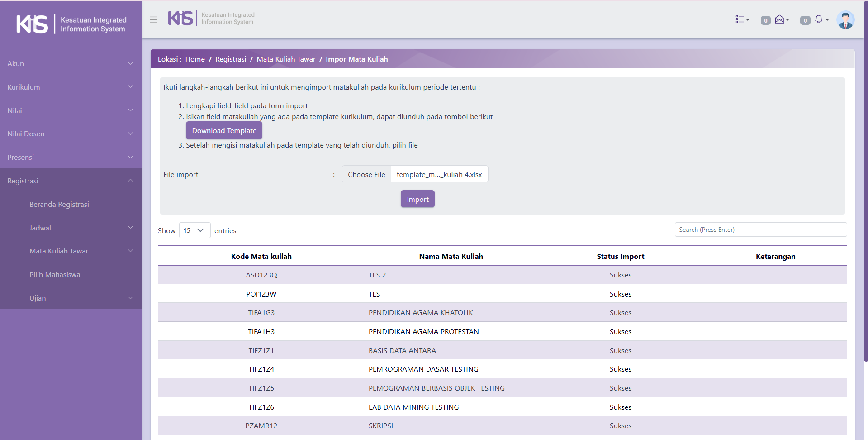
Task: Collapse the Registrasi sidebar section
Action: click(x=71, y=181)
